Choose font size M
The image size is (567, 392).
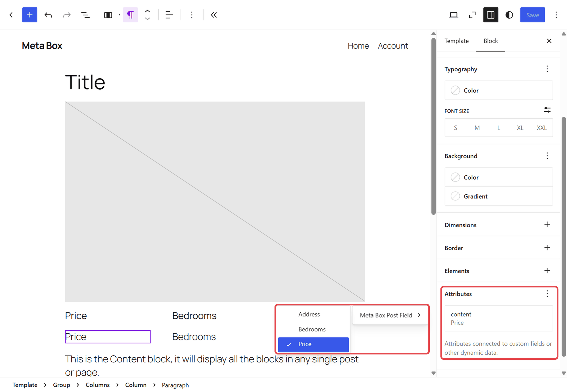click(477, 128)
